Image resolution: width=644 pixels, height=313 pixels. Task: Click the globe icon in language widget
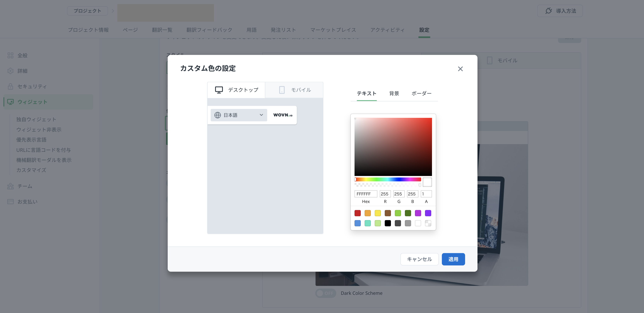(x=217, y=115)
